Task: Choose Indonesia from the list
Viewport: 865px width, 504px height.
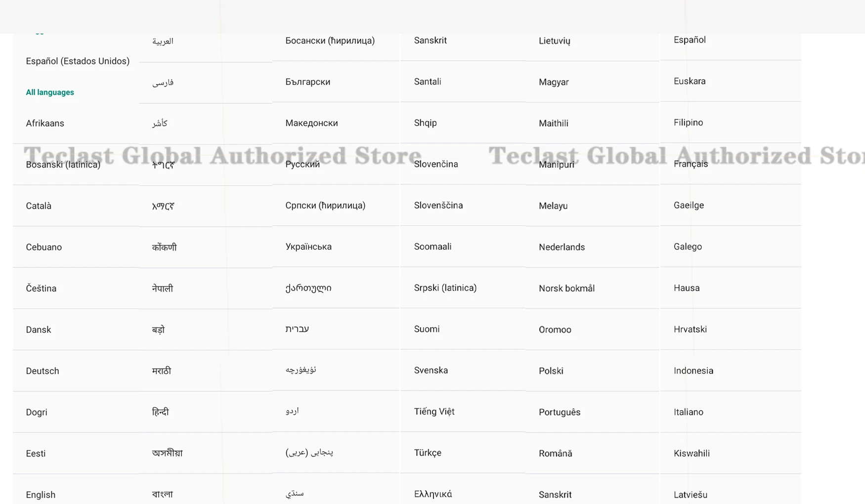Action: (693, 371)
